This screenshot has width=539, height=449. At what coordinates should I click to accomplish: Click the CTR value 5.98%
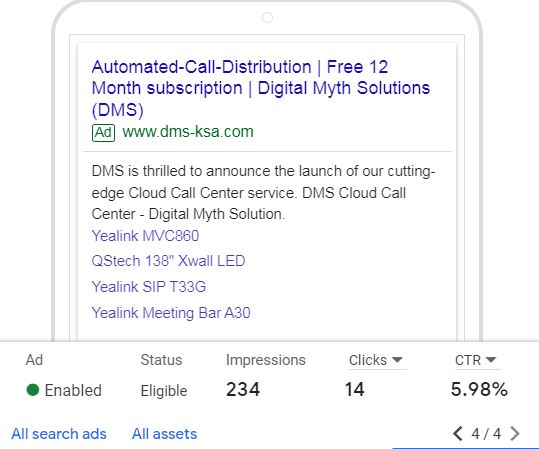479,390
